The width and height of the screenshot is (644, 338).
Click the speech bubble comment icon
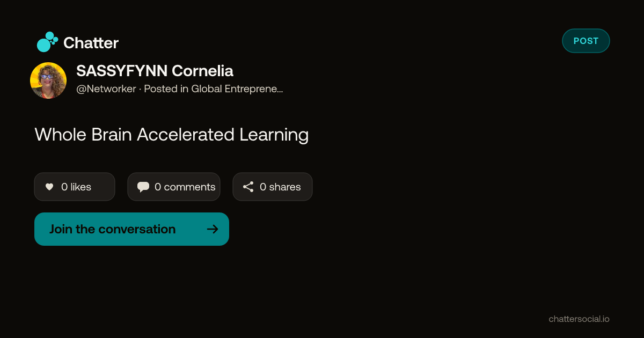[143, 187]
